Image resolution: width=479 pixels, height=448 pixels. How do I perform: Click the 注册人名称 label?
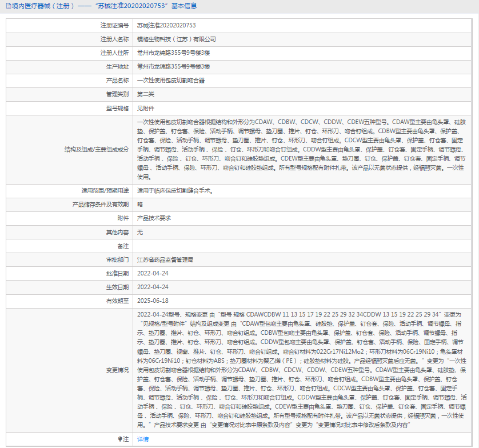pyautogui.click(x=114, y=39)
